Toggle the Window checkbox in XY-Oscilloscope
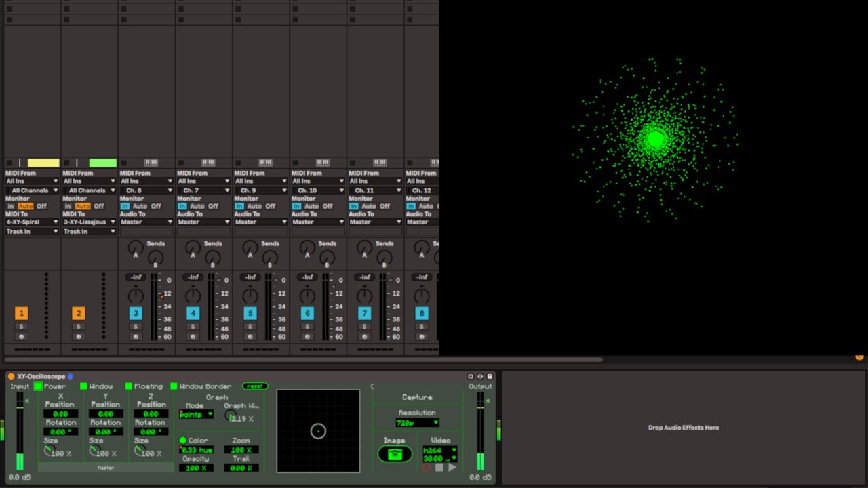This screenshot has height=488, width=868. [83, 386]
